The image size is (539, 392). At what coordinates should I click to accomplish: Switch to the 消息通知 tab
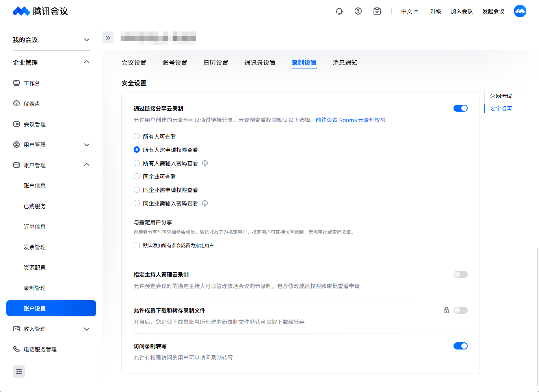click(345, 63)
